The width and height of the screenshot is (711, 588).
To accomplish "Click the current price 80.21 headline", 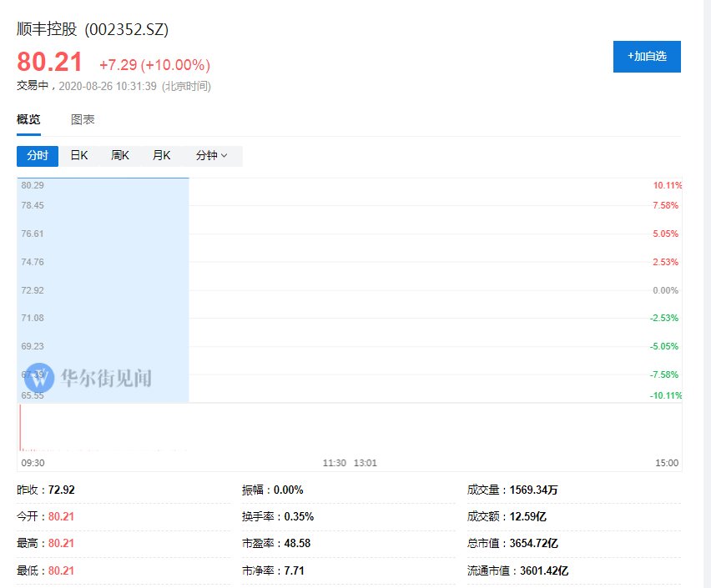I will [49, 62].
